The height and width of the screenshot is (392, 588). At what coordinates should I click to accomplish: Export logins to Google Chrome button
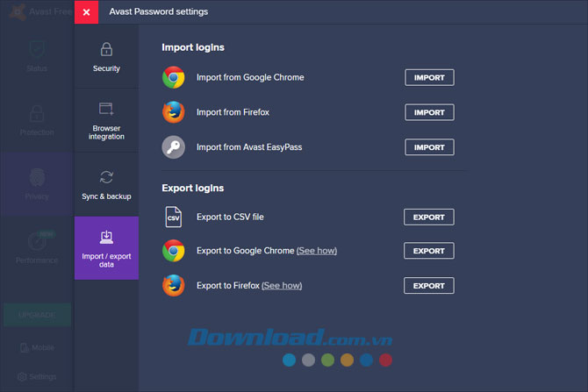[429, 251]
